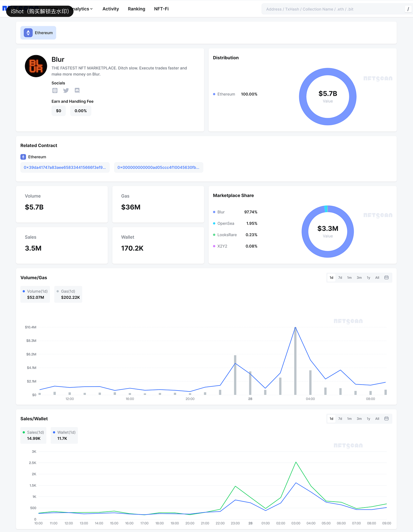Select 1m range in Sales/Wallet chart
This screenshot has height=532, width=413.
click(349, 419)
